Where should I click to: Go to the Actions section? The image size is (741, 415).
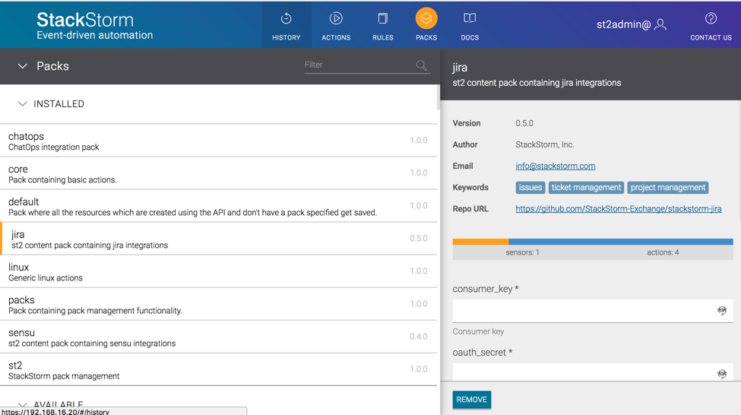336,26
